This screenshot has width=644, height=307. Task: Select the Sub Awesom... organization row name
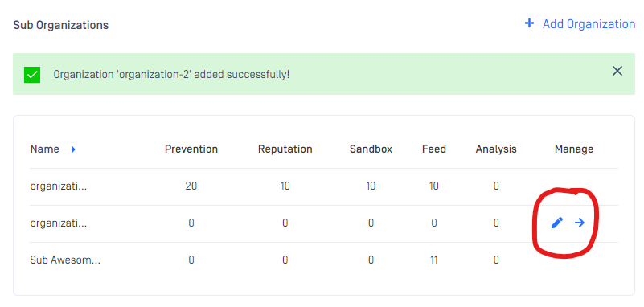[65, 260]
